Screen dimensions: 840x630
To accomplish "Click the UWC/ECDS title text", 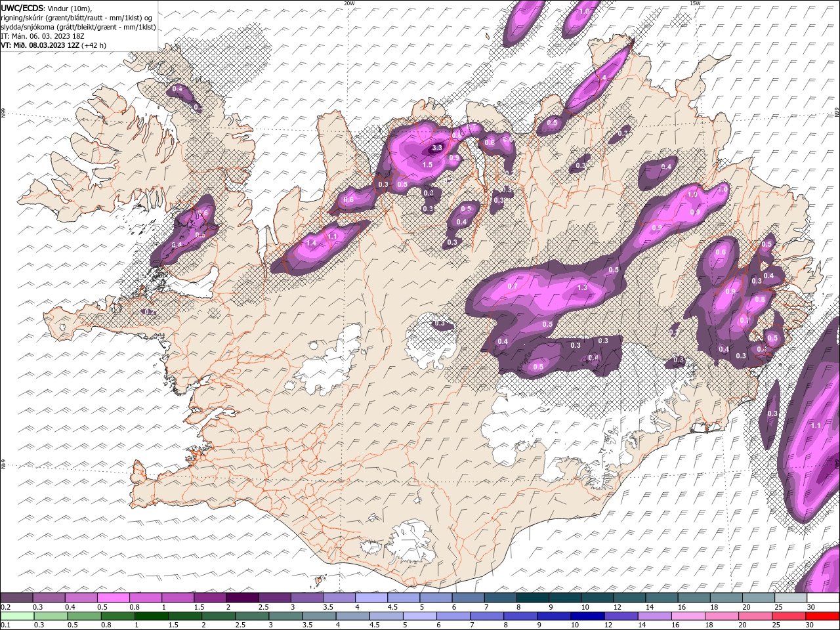I will (x=22, y=7).
